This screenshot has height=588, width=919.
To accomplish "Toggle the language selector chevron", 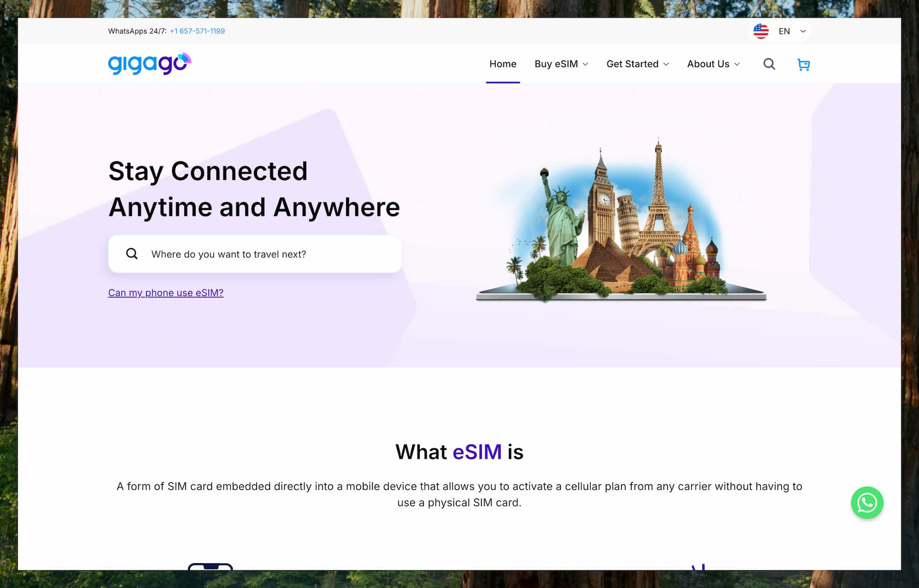I will 803,31.
